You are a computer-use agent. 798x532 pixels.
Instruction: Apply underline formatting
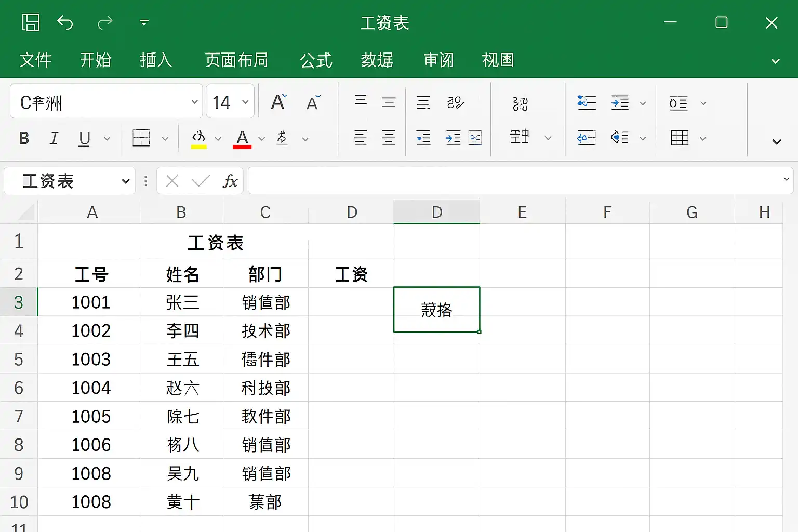(84, 138)
